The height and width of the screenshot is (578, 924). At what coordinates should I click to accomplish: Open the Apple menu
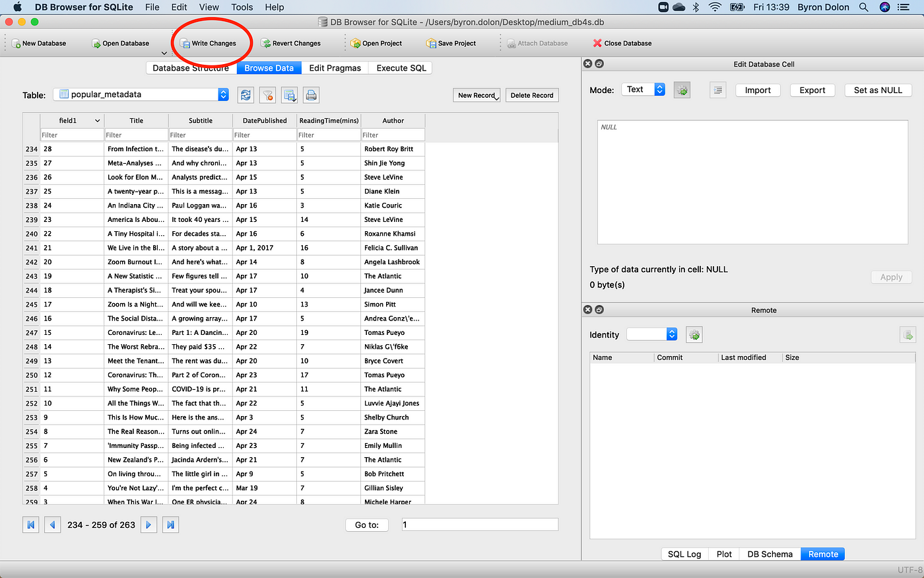tap(18, 7)
